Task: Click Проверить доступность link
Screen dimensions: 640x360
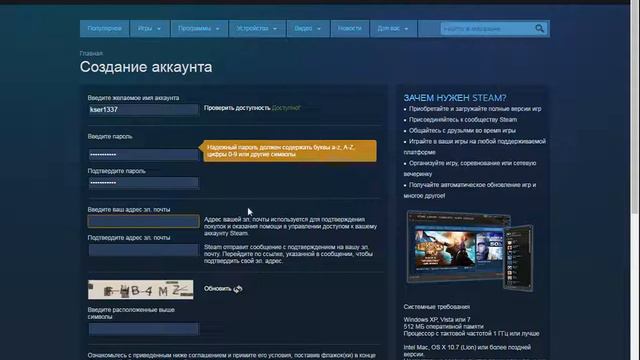Action: tap(237, 108)
